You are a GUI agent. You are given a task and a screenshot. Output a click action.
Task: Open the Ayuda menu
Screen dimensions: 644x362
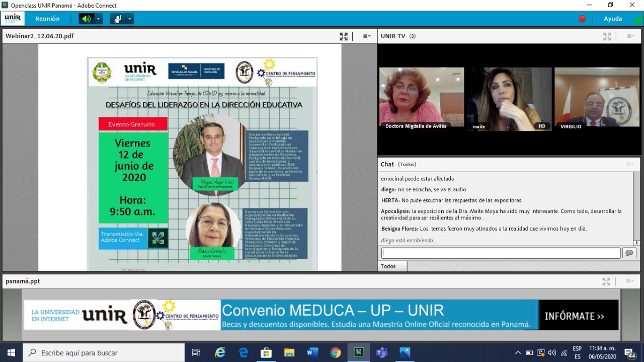click(x=613, y=19)
